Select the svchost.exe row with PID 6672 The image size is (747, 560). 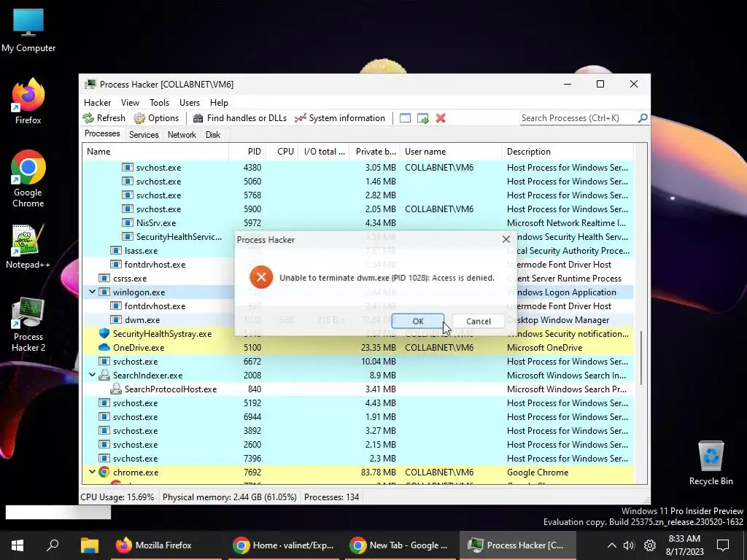(x=357, y=362)
